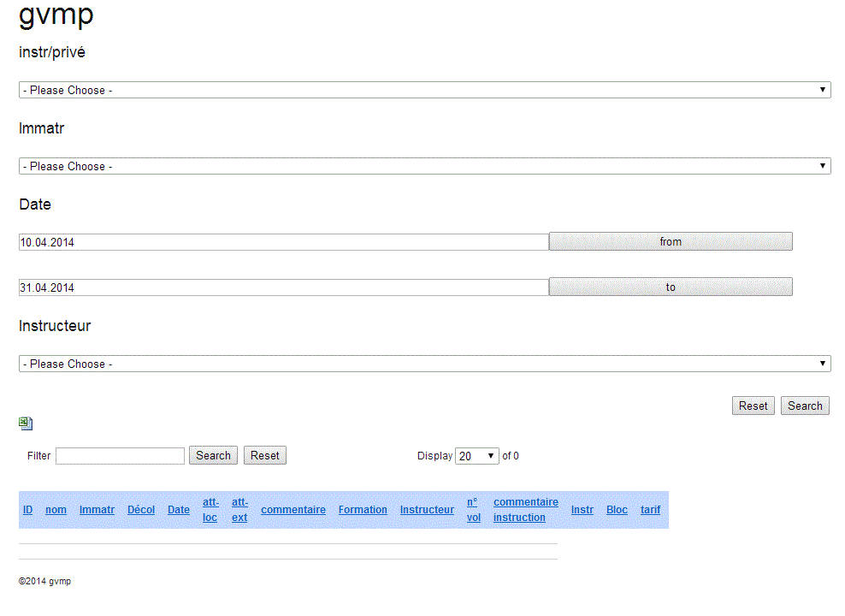845x616 pixels.
Task: Change the Display rows-per-page dropdown
Action: pyautogui.click(x=477, y=456)
